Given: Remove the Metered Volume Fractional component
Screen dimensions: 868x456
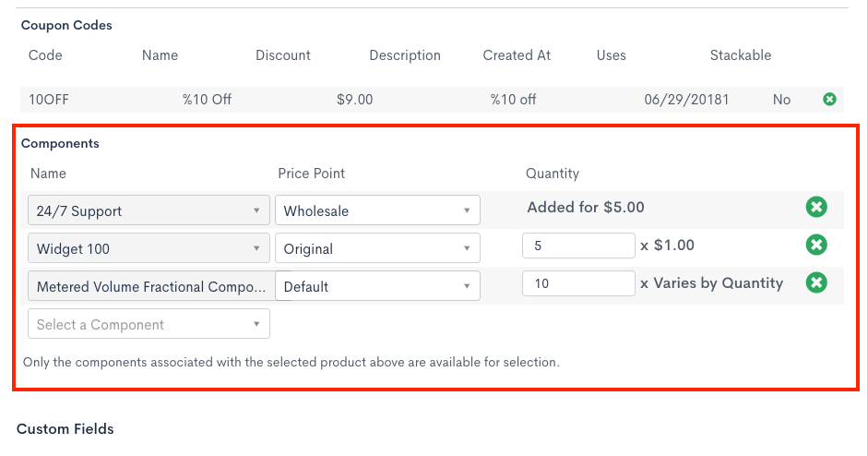Looking at the screenshot, I should 816,282.
